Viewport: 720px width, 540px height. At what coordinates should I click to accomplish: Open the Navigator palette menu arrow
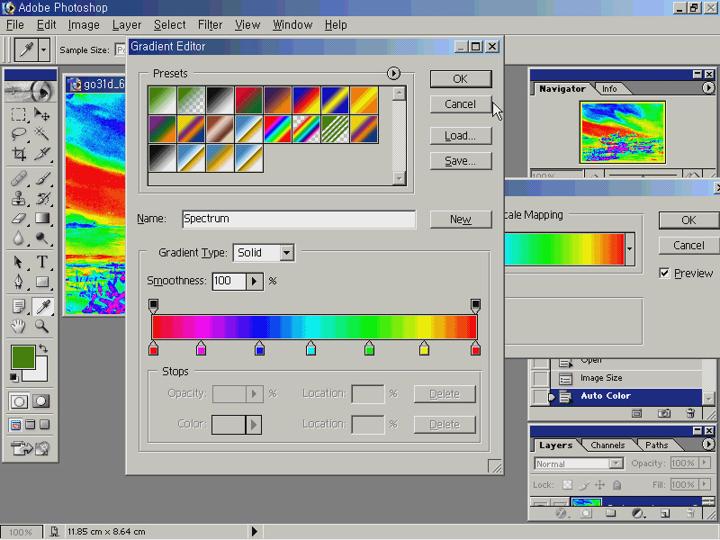coord(708,88)
